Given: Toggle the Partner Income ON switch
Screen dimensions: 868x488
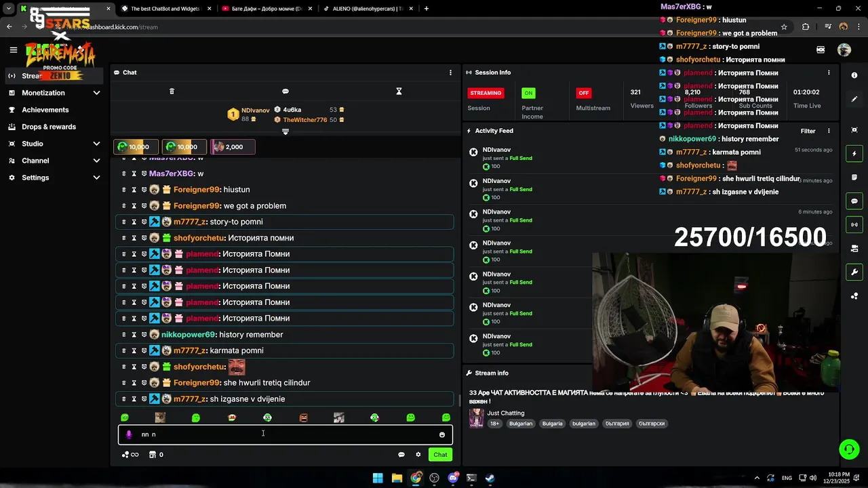Looking at the screenshot, I should point(528,93).
